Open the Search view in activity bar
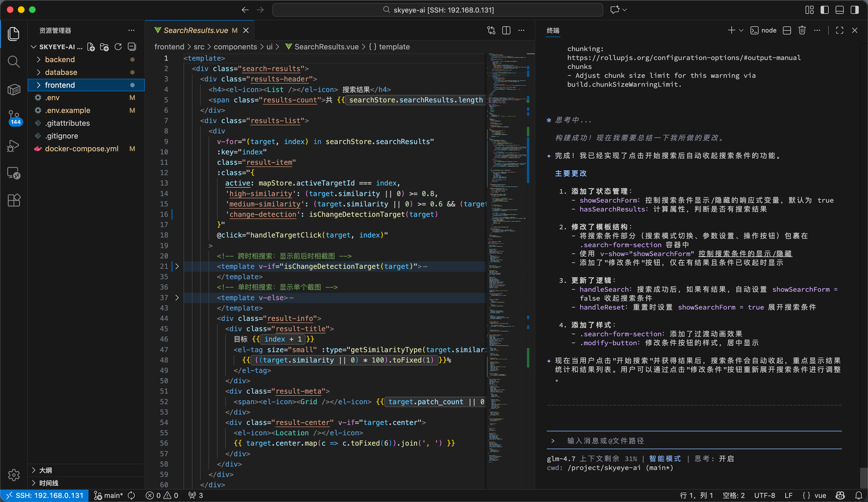The image size is (868, 502). click(14, 61)
